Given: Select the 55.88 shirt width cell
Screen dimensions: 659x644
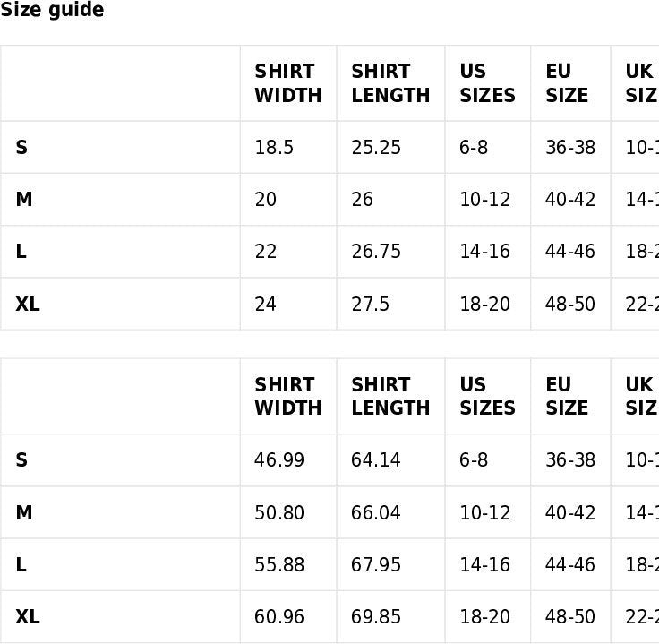Looking at the screenshot, I should click(x=279, y=565).
